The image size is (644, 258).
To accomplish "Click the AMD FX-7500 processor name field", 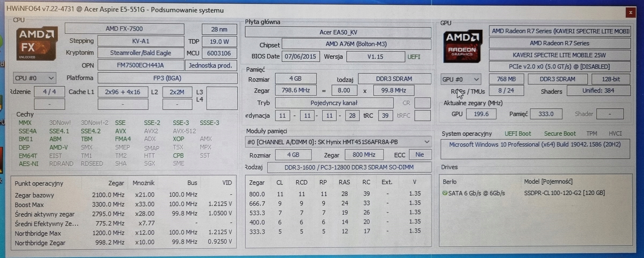I will tap(124, 29).
